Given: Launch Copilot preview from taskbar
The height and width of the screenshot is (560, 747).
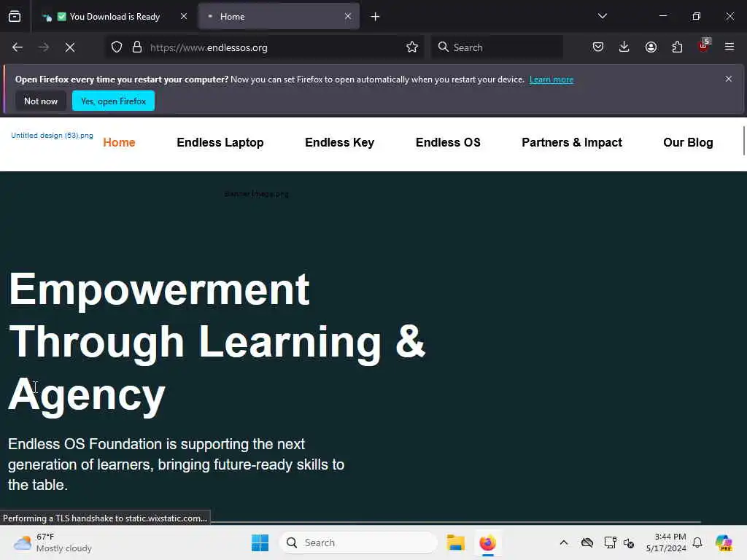Looking at the screenshot, I should pos(723,542).
